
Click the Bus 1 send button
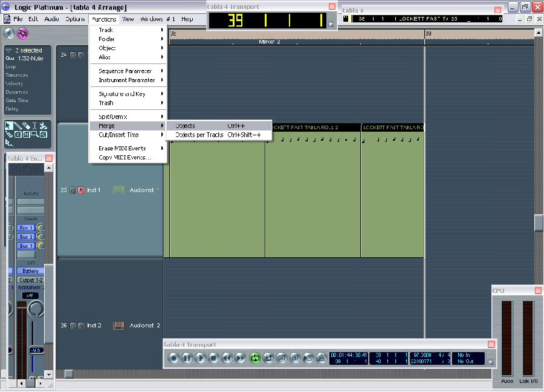[26, 228]
